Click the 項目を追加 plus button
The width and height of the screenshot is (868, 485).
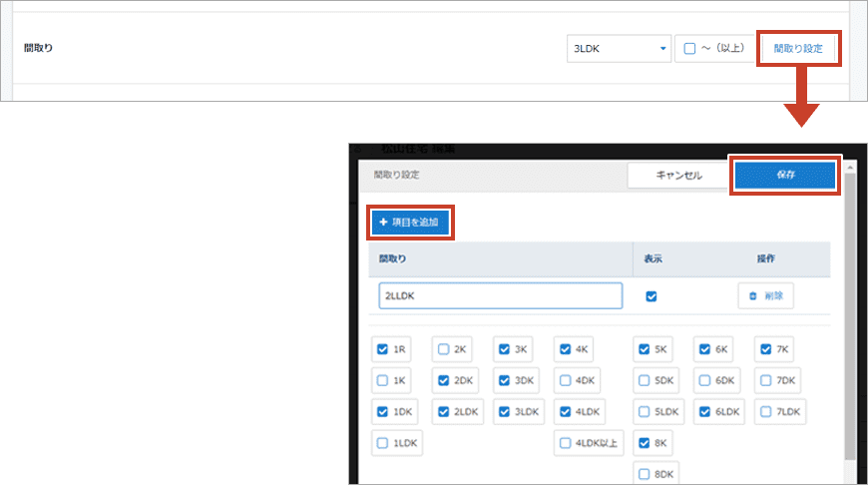(x=409, y=222)
